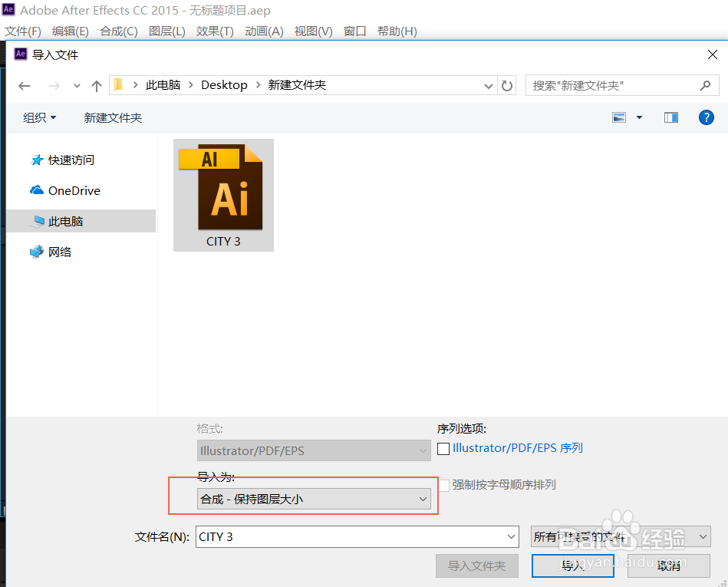
Task: Refresh the folder view
Action: pos(507,86)
